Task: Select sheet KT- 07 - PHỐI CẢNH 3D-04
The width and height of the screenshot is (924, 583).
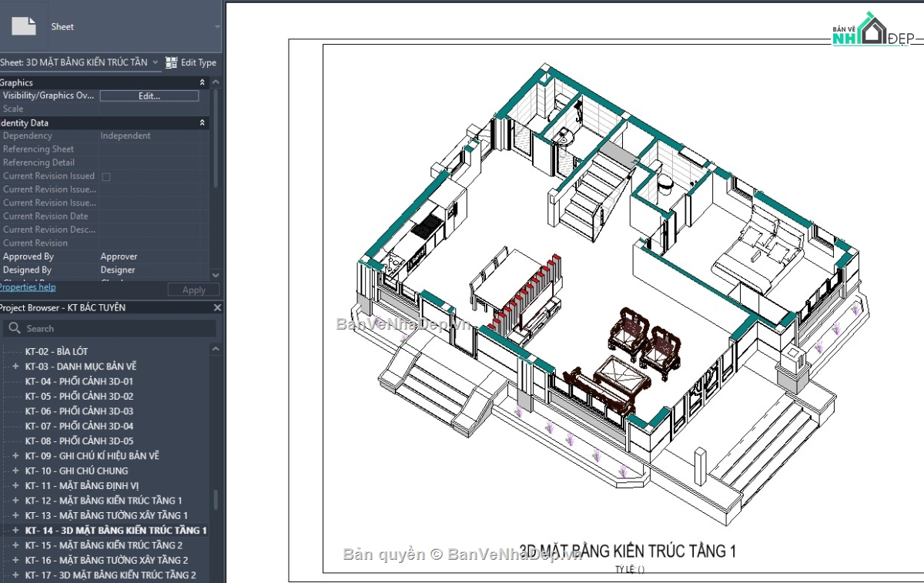Action: (x=79, y=426)
